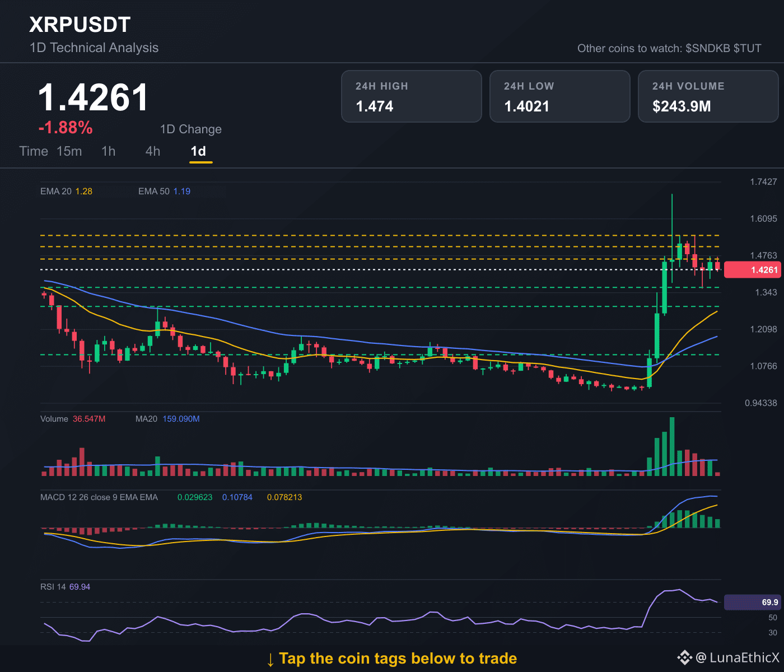This screenshot has width=784, height=672.
Task: Click the EMA 50 value 1.19
Action: [x=181, y=192]
